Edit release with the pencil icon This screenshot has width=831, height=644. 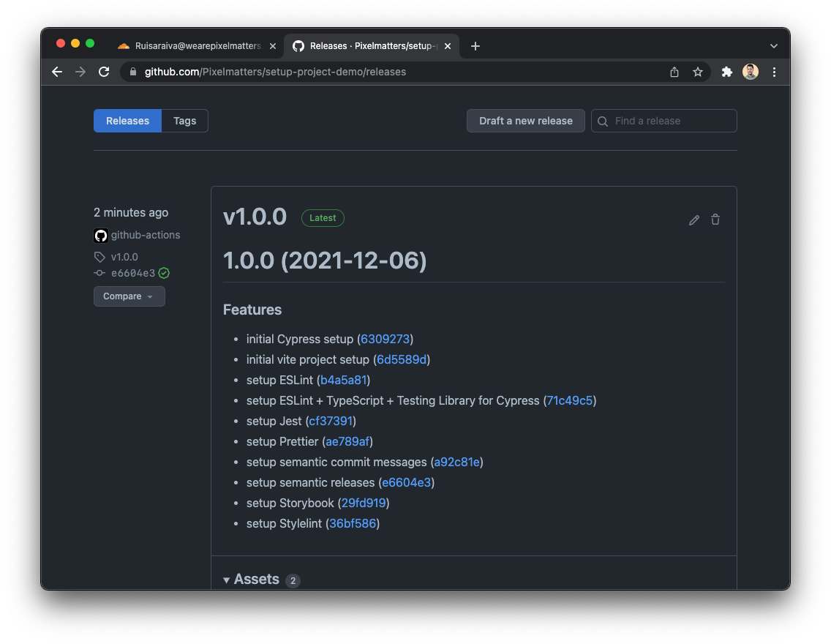693,220
